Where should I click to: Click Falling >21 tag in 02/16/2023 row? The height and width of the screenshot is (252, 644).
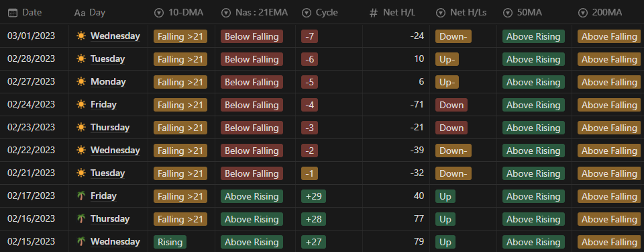(180, 219)
